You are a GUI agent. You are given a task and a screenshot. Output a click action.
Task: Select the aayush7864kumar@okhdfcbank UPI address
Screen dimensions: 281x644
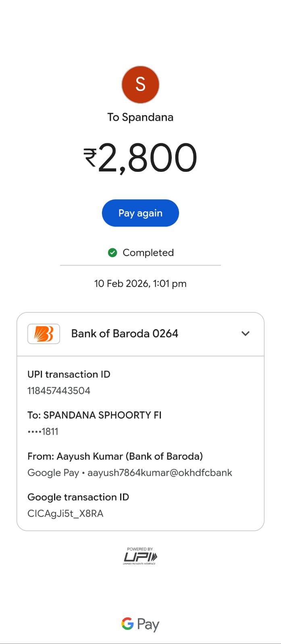[160, 473]
